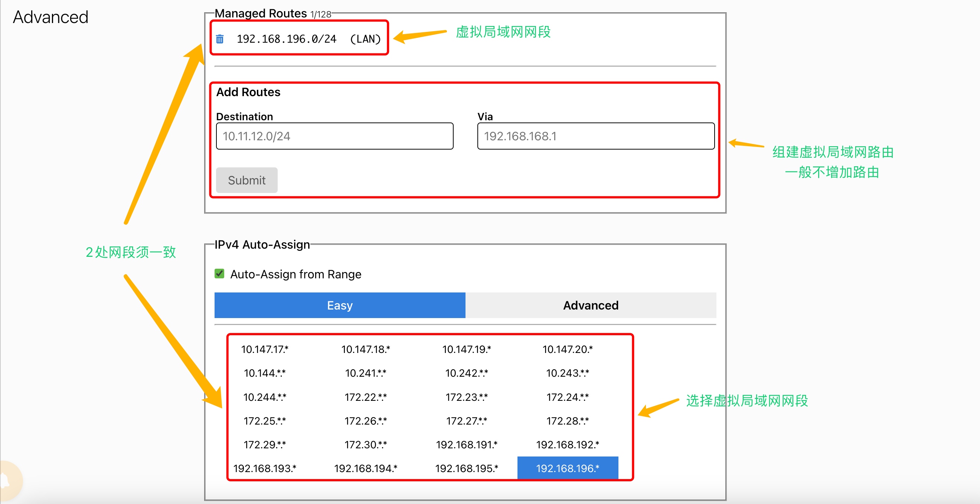
Task: Select the 172.24.*.* range
Action: [568, 397]
